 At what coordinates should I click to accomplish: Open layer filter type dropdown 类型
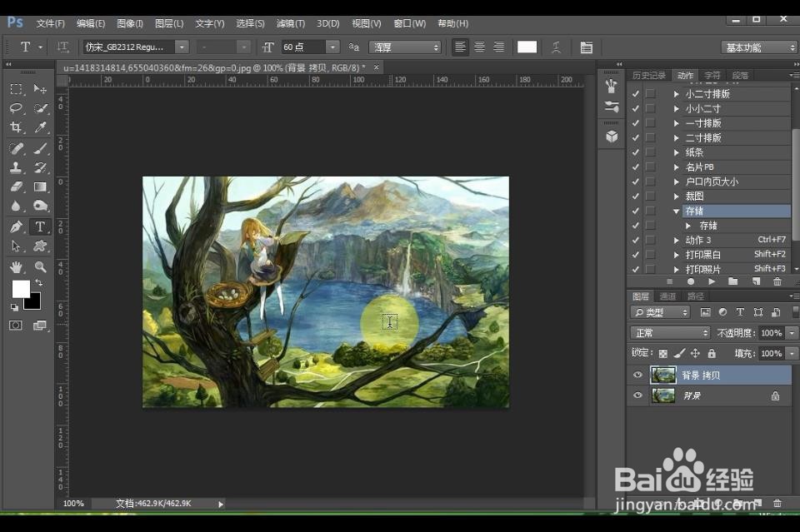tap(660, 312)
